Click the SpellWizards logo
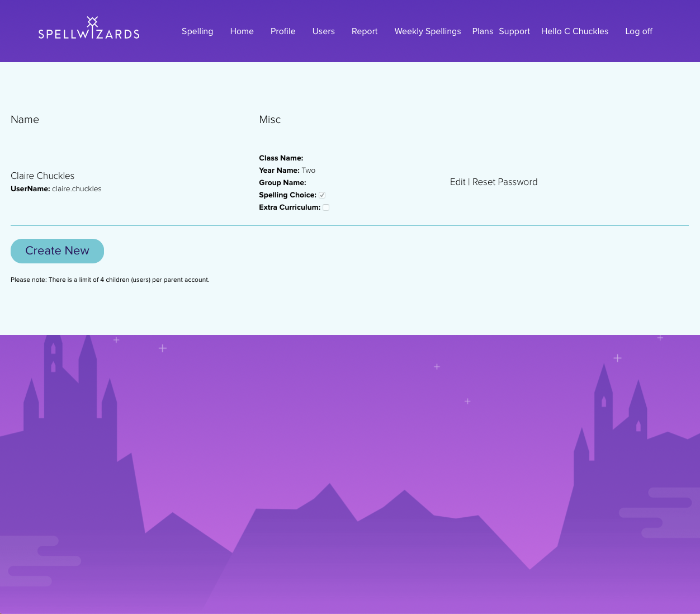 point(89,29)
